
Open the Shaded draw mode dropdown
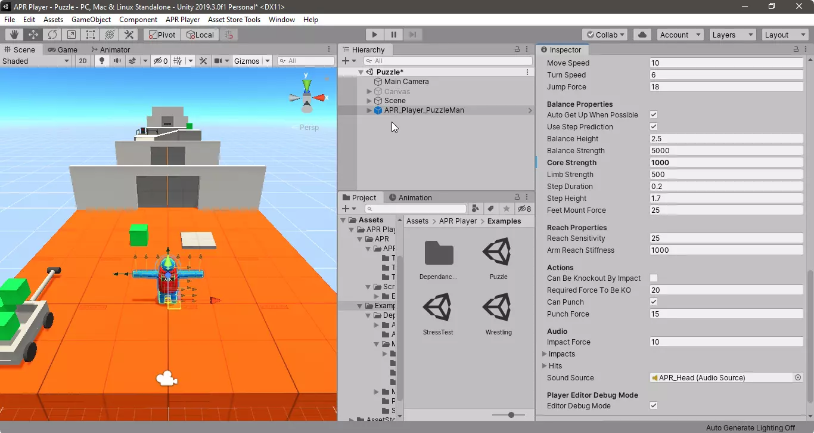35,61
